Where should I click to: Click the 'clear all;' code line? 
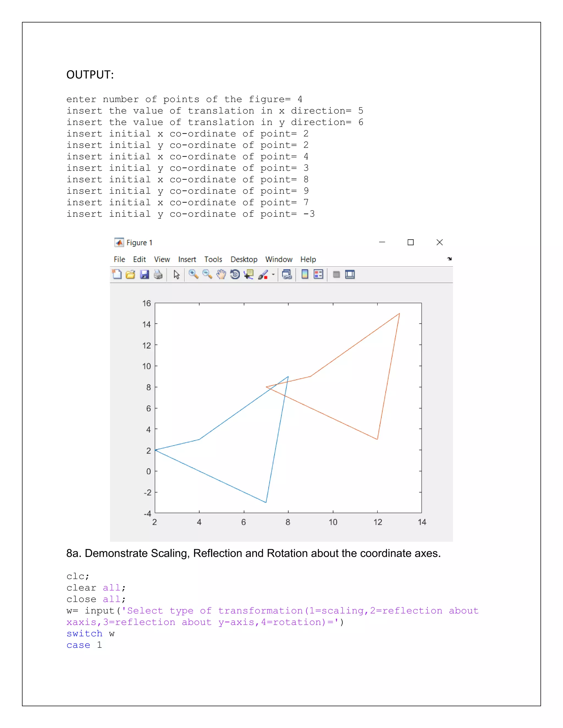(x=96, y=588)
